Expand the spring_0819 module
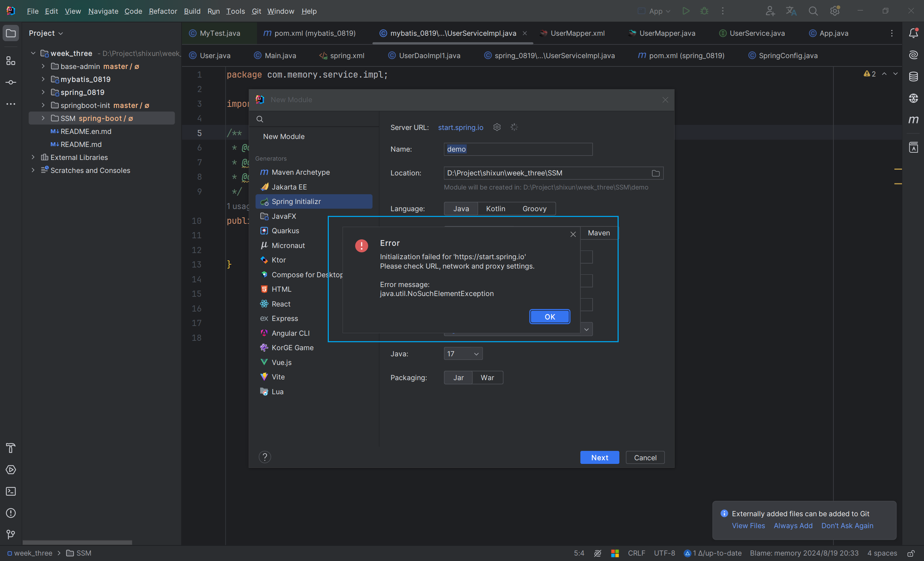The height and width of the screenshot is (561, 924). click(x=43, y=92)
